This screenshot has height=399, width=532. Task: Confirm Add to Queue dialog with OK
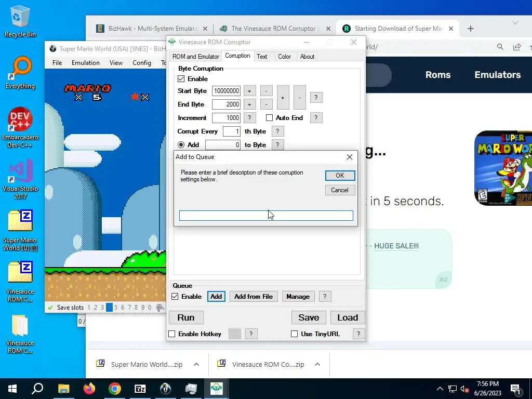click(340, 176)
